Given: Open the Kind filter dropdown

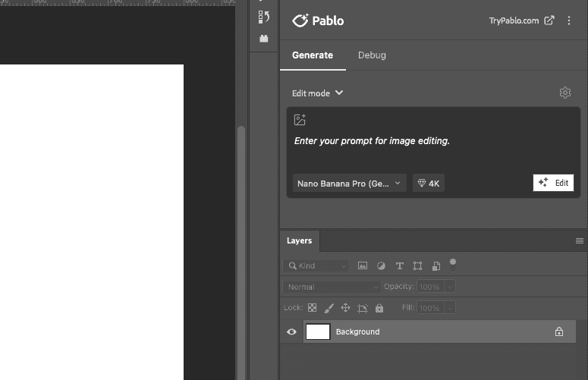Looking at the screenshot, I should coord(316,266).
